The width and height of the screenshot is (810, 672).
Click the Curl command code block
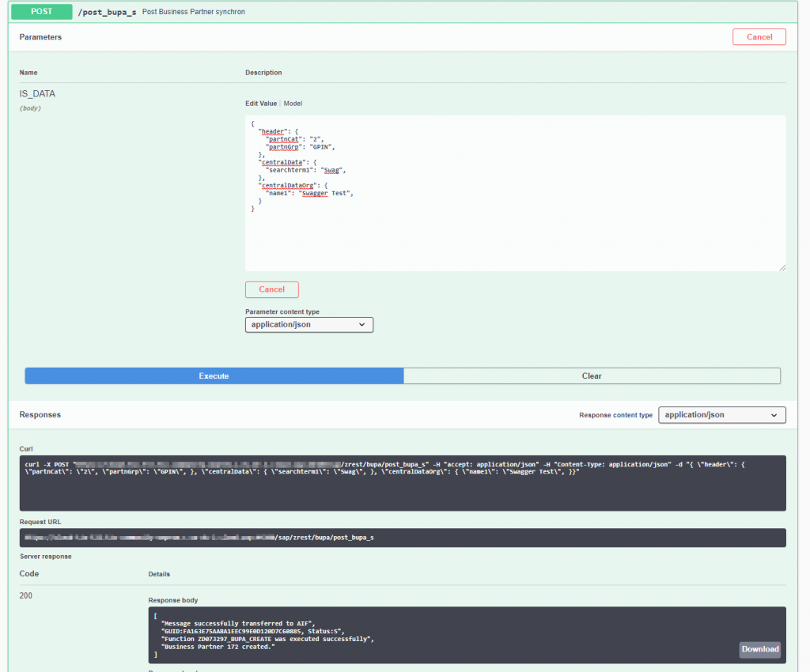(403, 483)
